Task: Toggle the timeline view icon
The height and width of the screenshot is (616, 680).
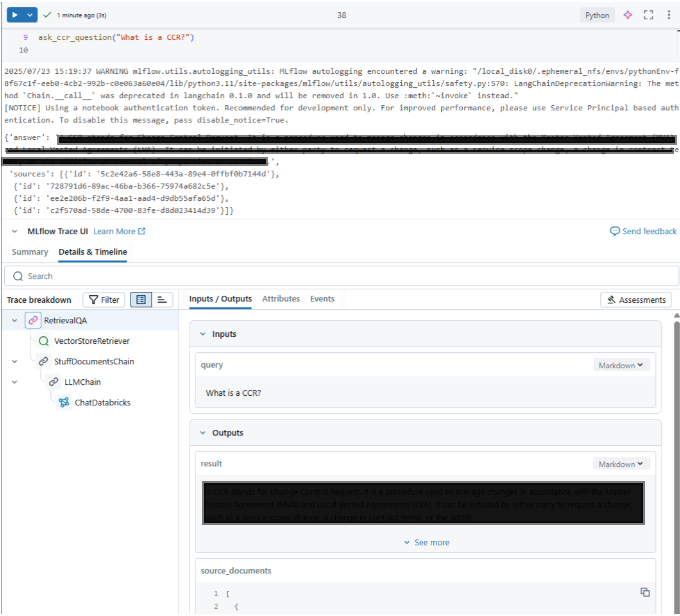Action: tap(162, 300)
